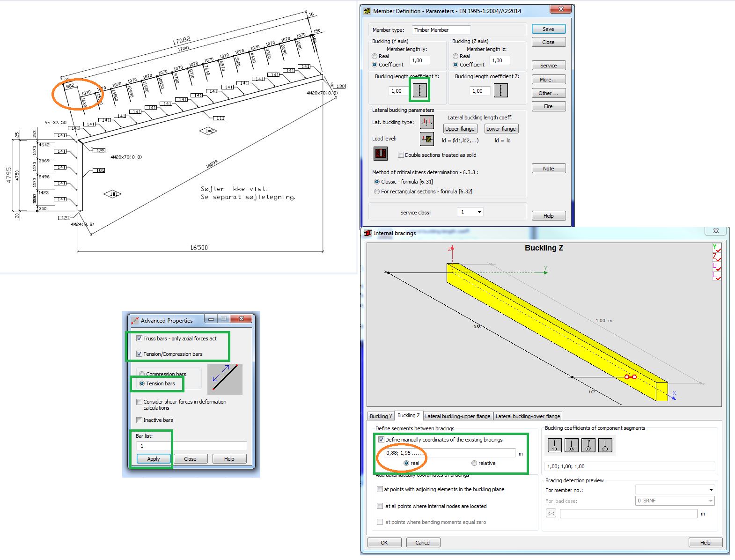
Task: Open the Fire settings button
Action: 548,107
